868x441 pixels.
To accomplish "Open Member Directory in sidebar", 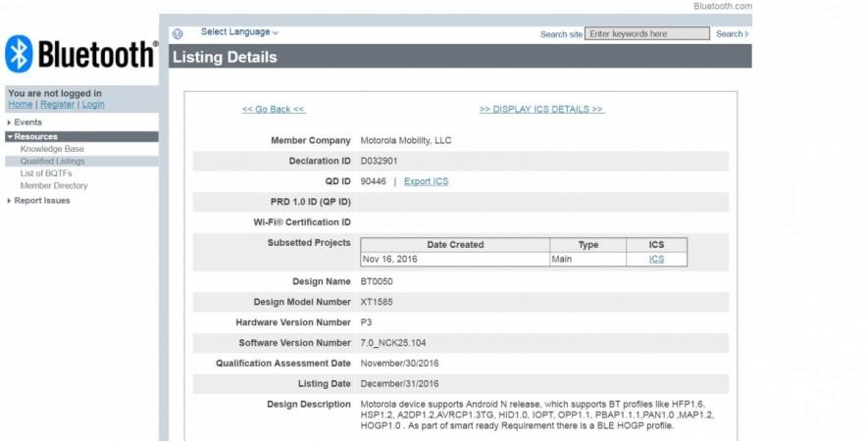I will point(54,186).
